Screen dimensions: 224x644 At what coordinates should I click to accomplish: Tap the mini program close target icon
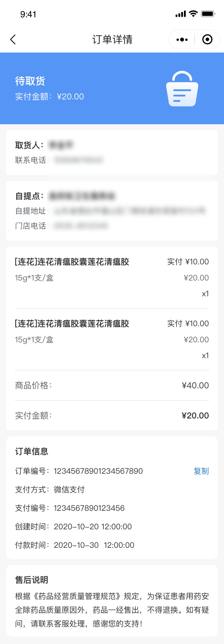pos(207,39)
